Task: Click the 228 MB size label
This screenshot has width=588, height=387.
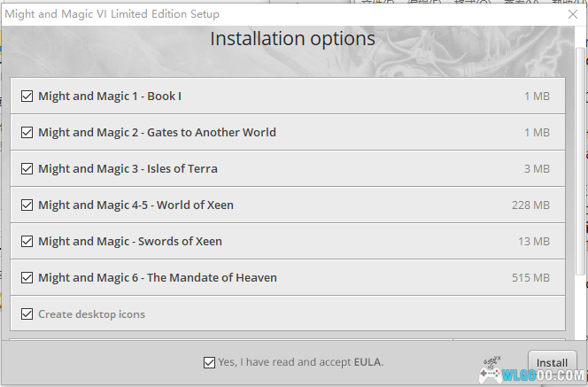Action: (x=530, y=205)
